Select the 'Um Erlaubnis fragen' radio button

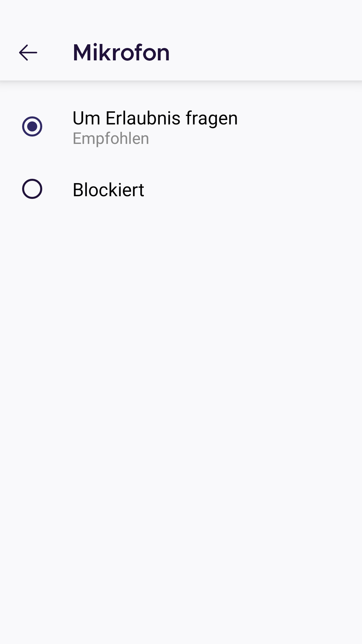(32, 126)
